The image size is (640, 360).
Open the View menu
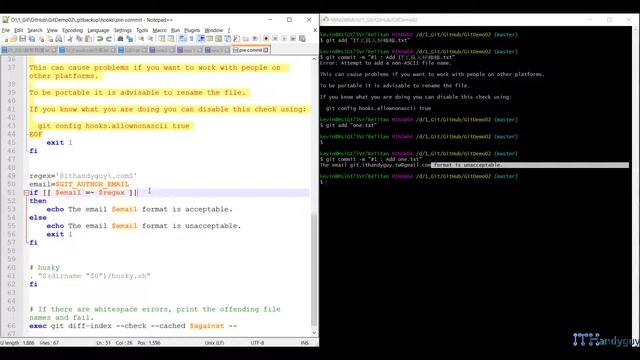tap(52, 30)
